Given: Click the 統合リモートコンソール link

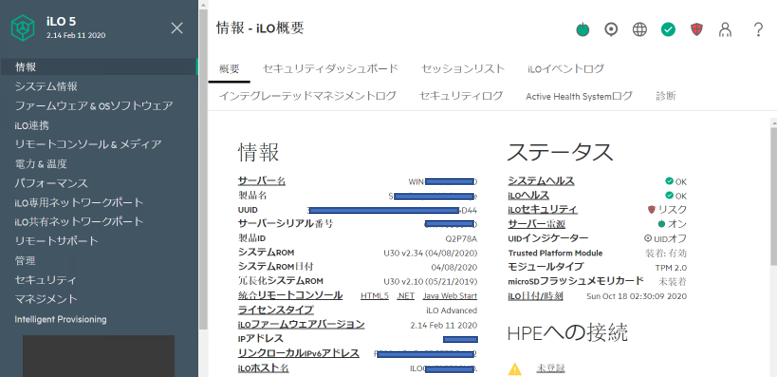Looking at the screenshot, I should [291, 295].
